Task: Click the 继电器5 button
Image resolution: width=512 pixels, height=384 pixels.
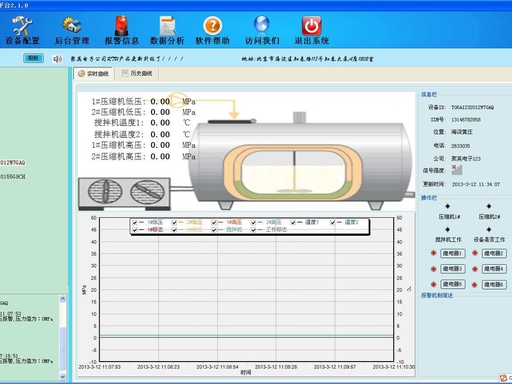Action: coord(453,284)
